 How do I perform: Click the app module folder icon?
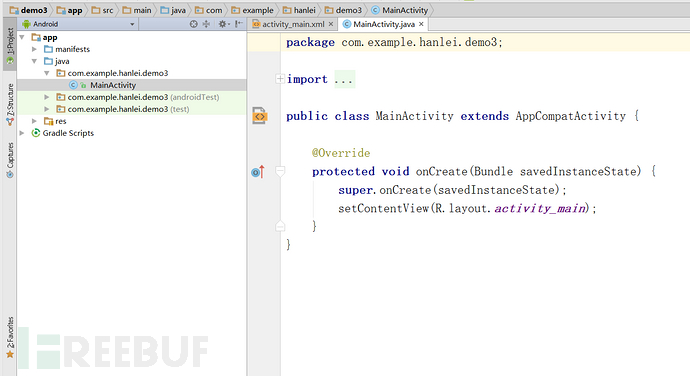pos(36,37)
